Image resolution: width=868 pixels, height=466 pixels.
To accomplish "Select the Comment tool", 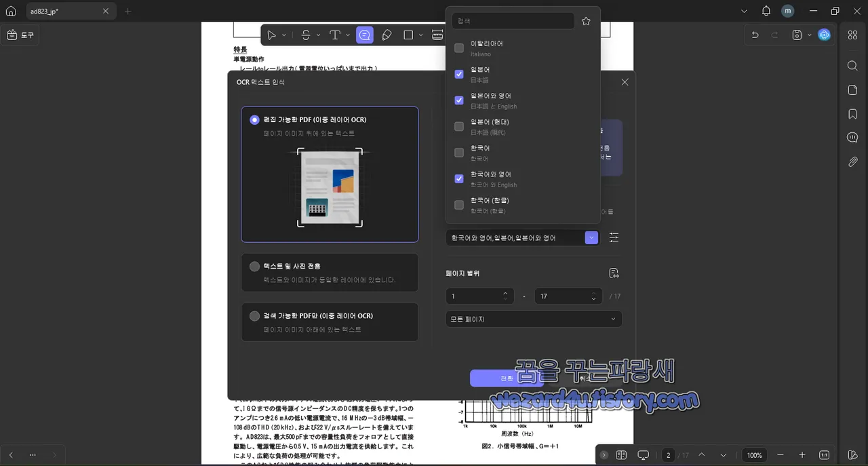I will pyautogui.click(x=365, y=35).
